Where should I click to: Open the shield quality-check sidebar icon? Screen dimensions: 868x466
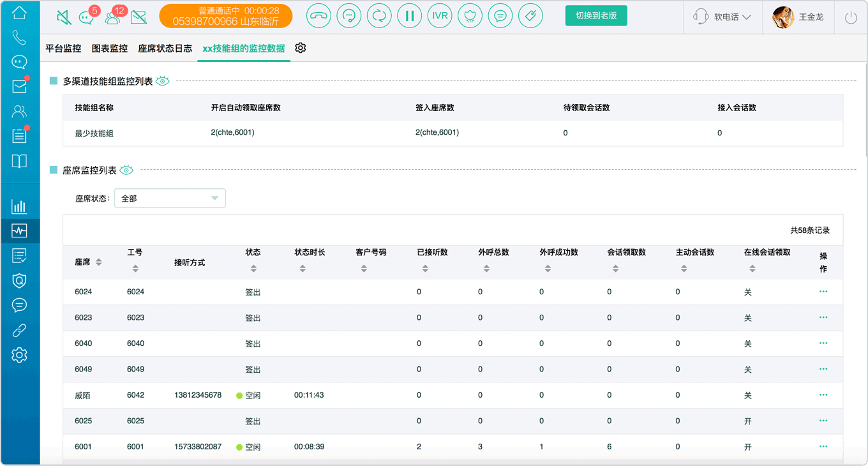(20, 280)
